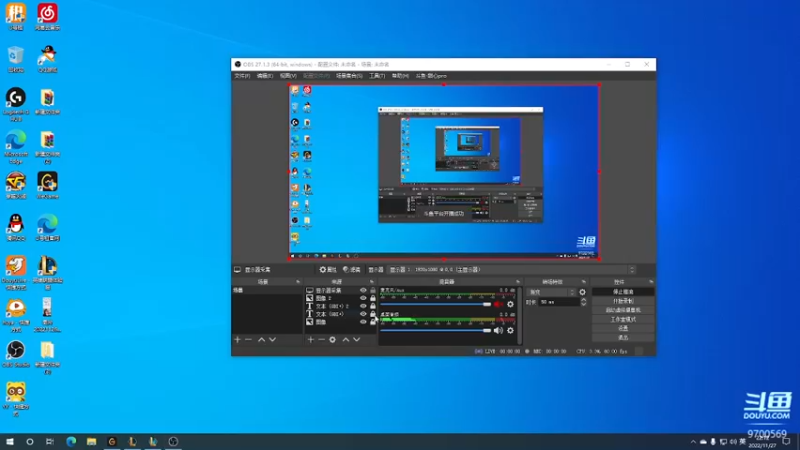This screenshot has width=800, height=450.
Task: Open Mic/Aux audio settings gear
Action: click(510, 304)
